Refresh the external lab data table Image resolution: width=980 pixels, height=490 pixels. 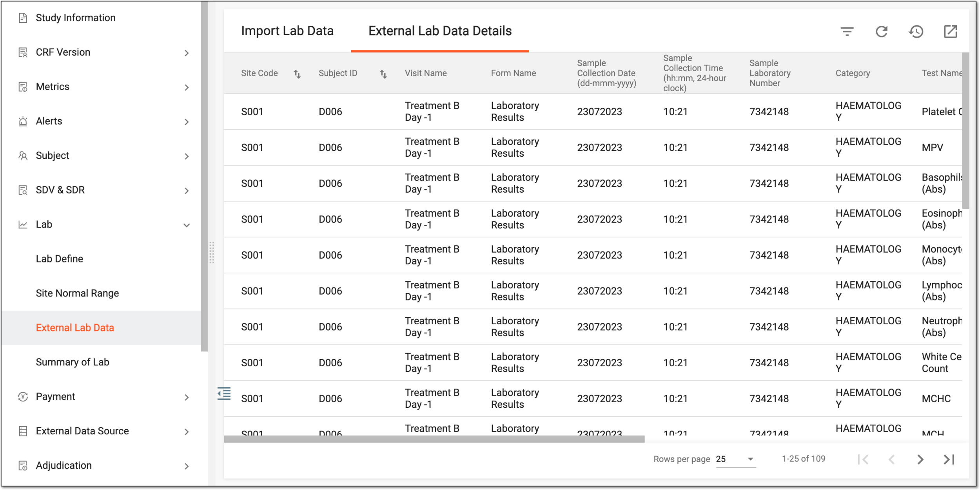point(881,31)
